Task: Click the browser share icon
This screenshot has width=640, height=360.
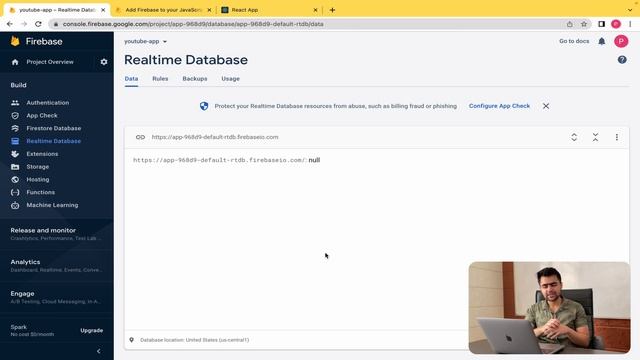Action: click(569, 24)
